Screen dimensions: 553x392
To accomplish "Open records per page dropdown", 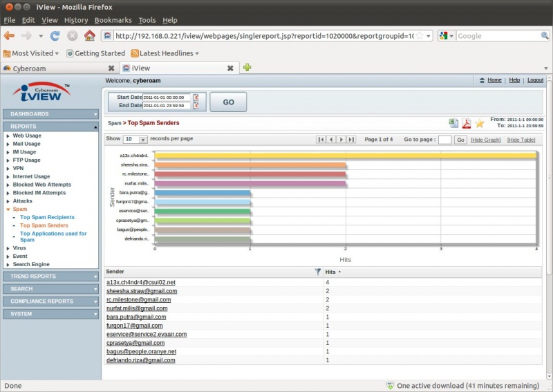I will pyautogui.click(x=143, y=140).
